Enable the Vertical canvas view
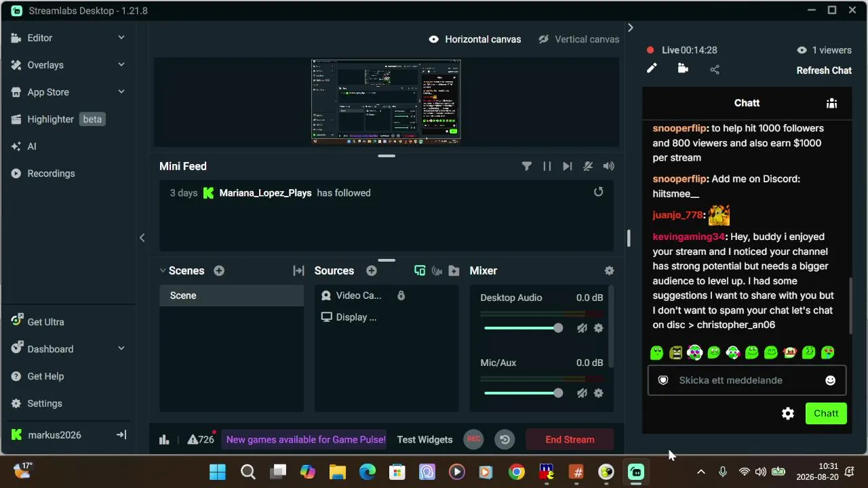 [x=578, y=39]
